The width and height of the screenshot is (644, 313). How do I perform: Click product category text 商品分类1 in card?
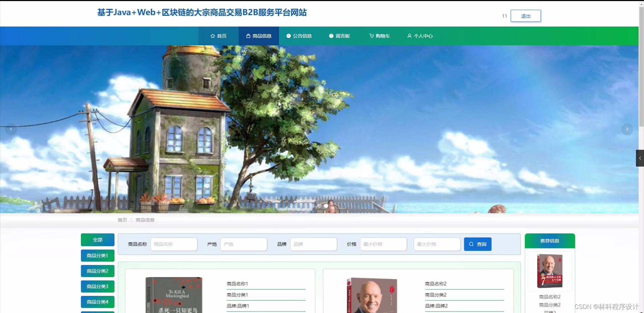(237, 295)
